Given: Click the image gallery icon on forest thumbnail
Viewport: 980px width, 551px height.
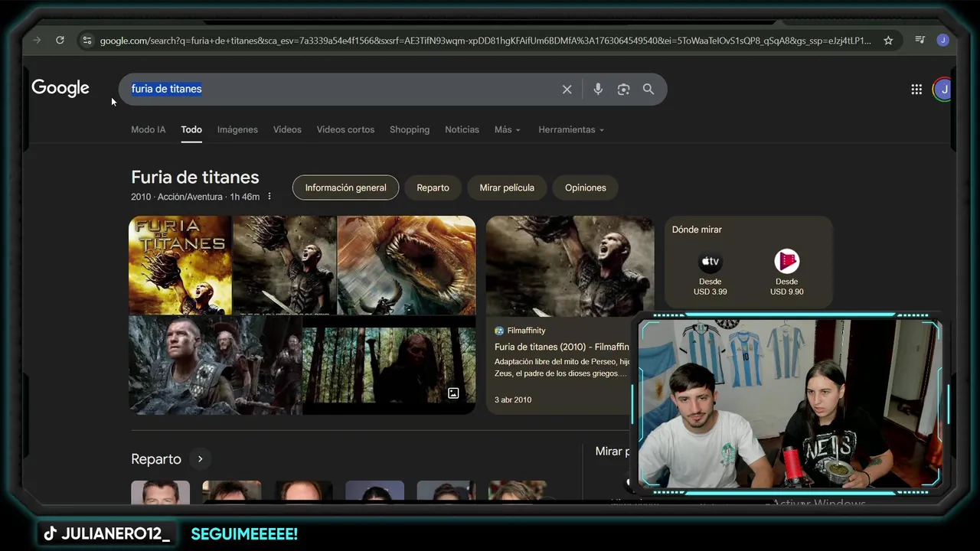Looking at the screenshot, I should click(453, 393).
